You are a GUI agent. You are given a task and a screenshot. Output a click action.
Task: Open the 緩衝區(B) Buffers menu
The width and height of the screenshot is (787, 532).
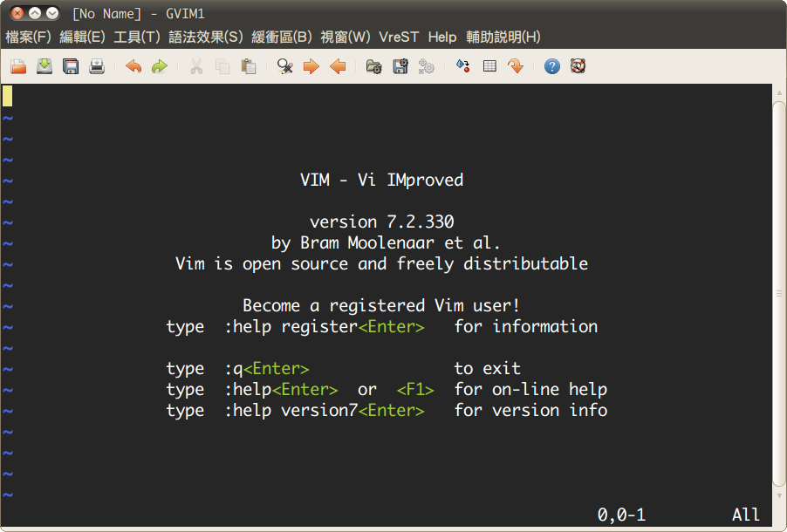(282, 38)
